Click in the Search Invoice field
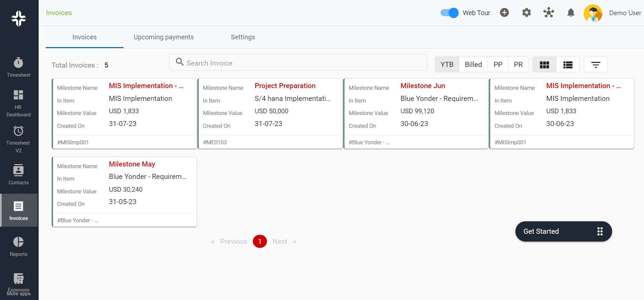The width and height of the screenshot is (644, 300). 298,63
